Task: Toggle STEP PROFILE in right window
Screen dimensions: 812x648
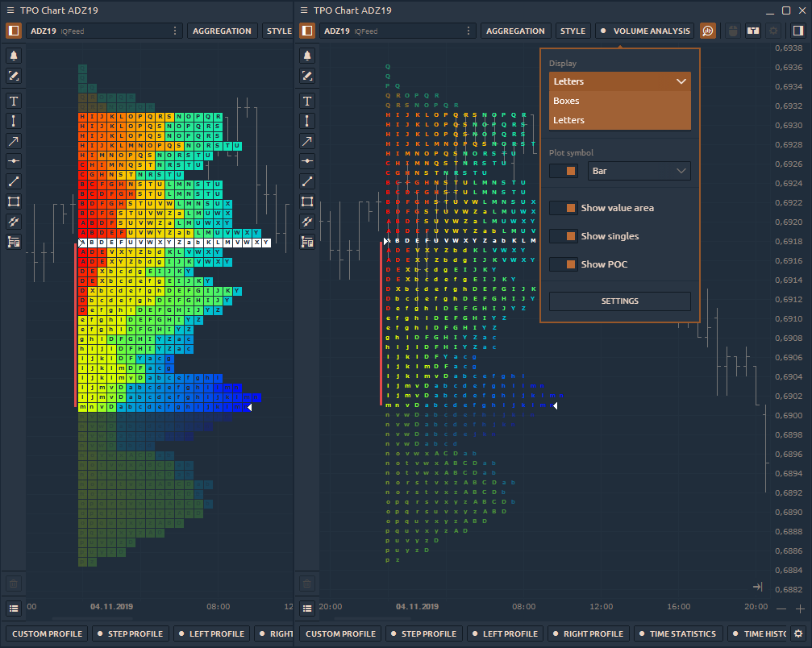Action: click(x=423, y=633)
